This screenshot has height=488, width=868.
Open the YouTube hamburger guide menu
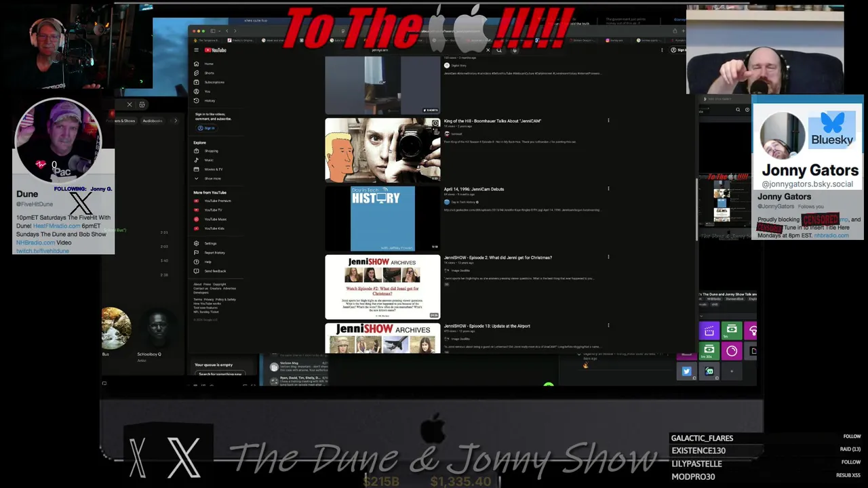196,50
